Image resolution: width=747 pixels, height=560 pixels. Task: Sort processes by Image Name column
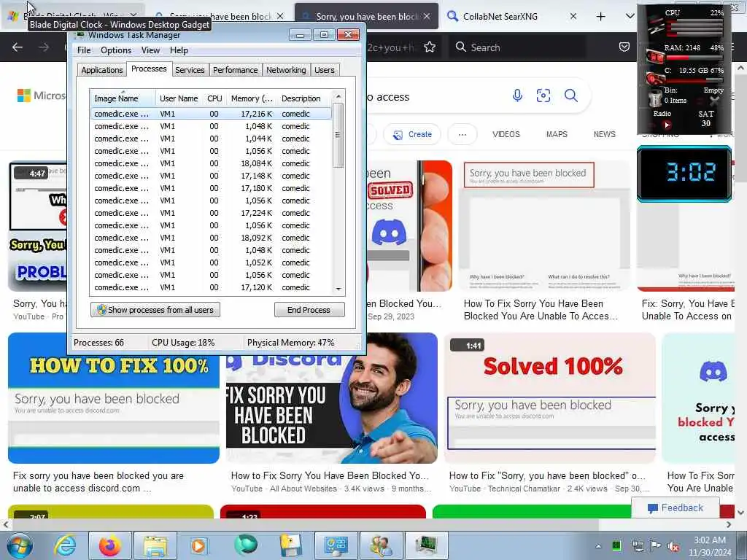click(123, 98)
